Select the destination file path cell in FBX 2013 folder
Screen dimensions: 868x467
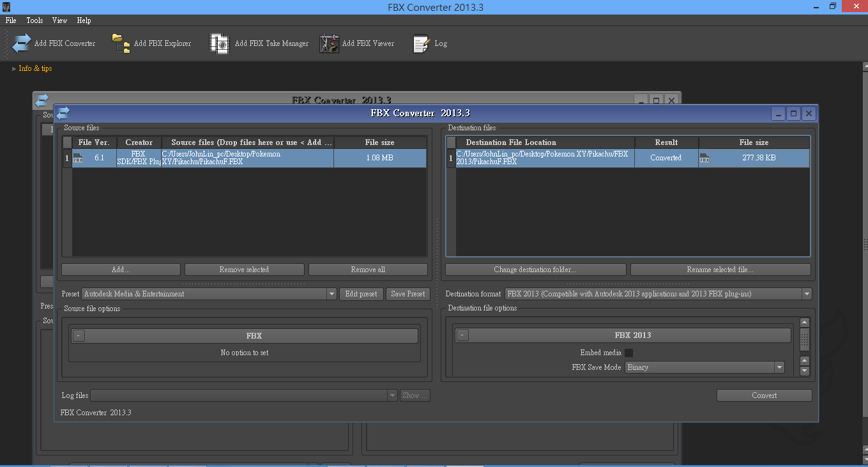click(545, 158)
